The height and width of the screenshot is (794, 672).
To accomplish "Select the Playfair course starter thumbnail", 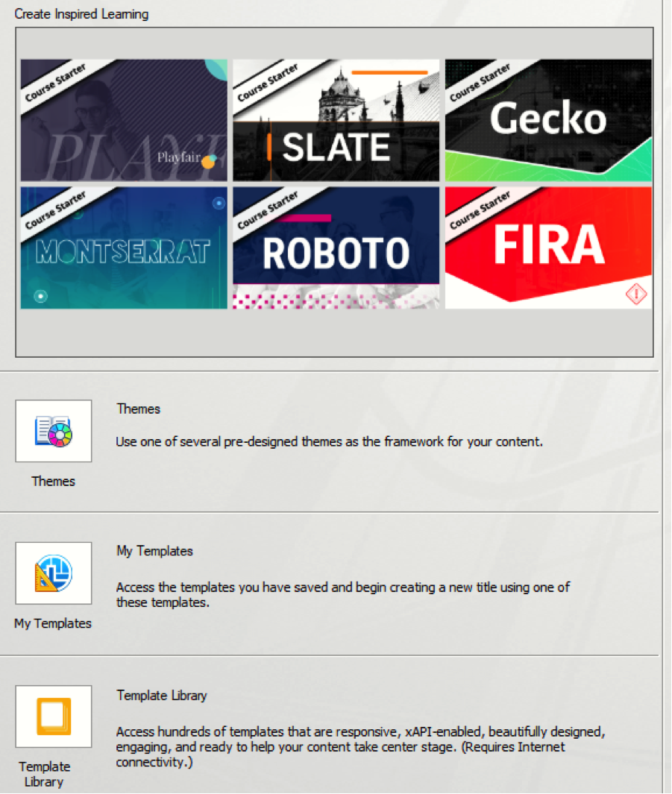I will pos(124,120).
